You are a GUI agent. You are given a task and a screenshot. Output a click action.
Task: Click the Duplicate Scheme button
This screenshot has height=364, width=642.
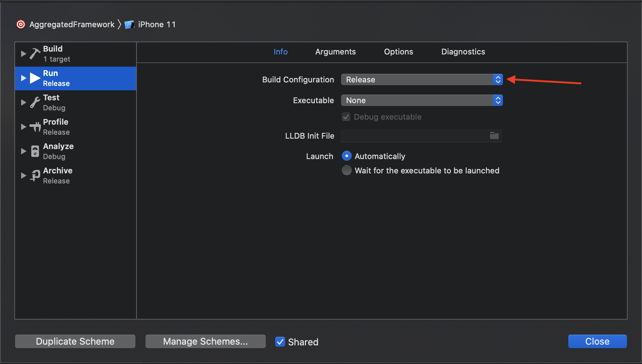pyautogui.click(x=75, y=341)
